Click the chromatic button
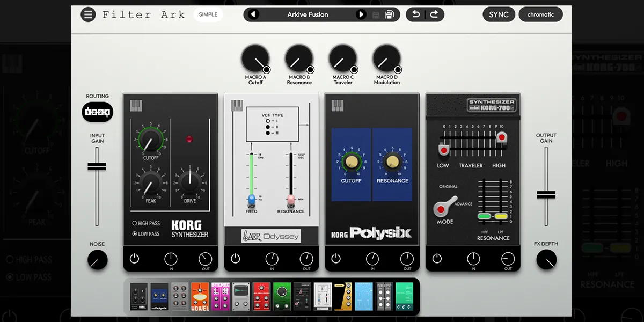644x322 pixels. tap(540, 14)
